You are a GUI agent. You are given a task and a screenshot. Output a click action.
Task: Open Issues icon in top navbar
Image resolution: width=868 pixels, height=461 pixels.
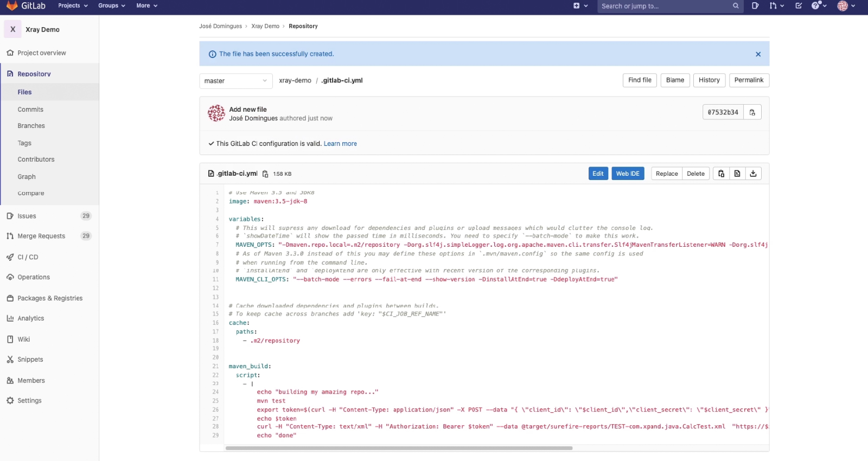(755, 6)
